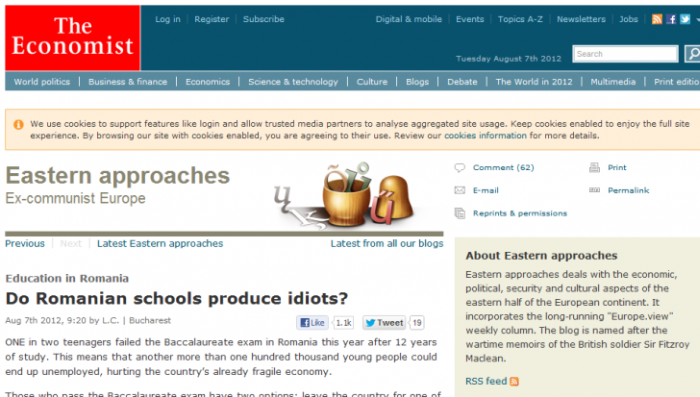Open the Science & technology menu

[x=293, y=82]
